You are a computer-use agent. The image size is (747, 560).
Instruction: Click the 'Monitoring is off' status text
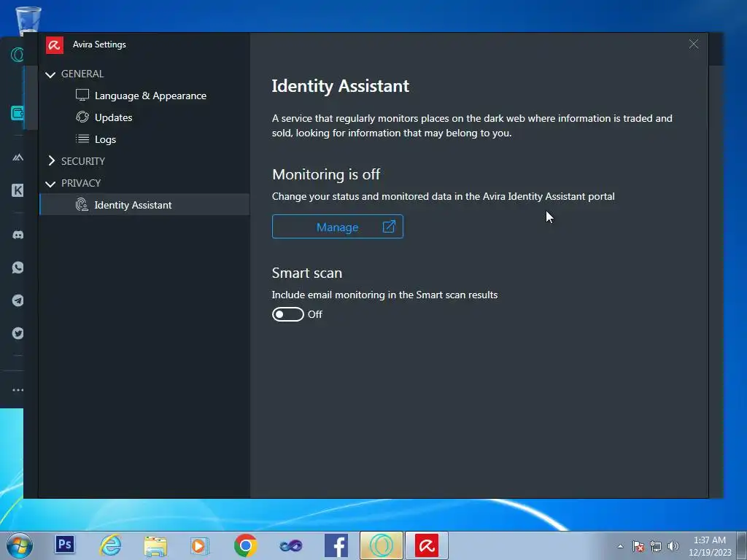click(x=326, y=174)
